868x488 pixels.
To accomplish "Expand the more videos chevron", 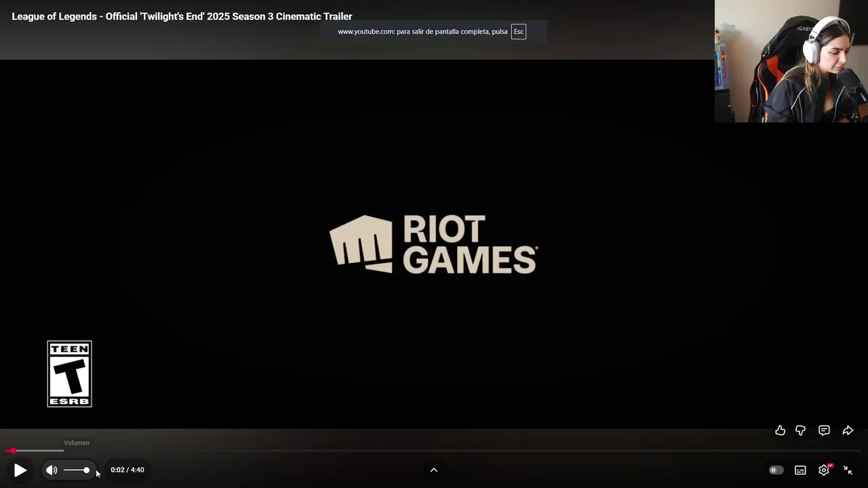I will click(x=434, y=470).
